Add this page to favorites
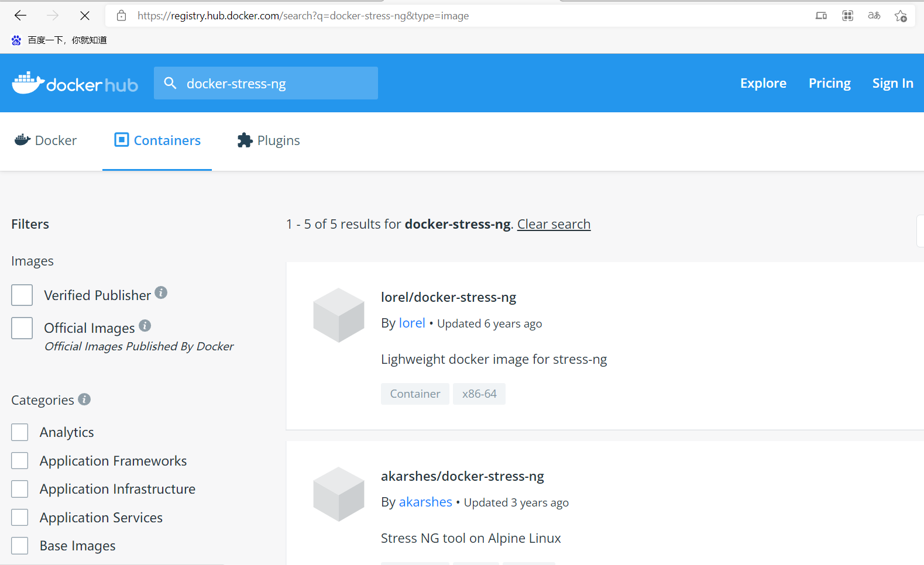Image resolution: width=924 pixels, height=565 pixels. coord(901,16)
